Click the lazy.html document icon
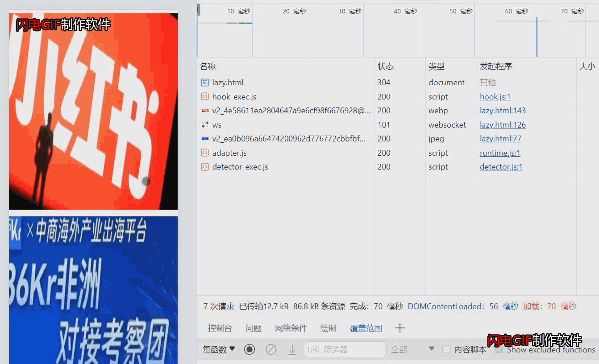Viewport: 599px width, 364px height. tap(205, 83)
